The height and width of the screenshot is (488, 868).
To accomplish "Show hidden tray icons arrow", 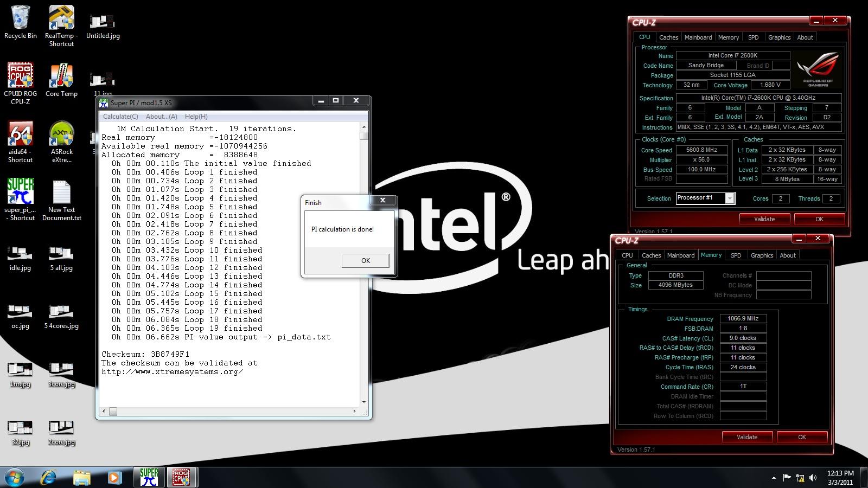I will [x=774, y=478].
